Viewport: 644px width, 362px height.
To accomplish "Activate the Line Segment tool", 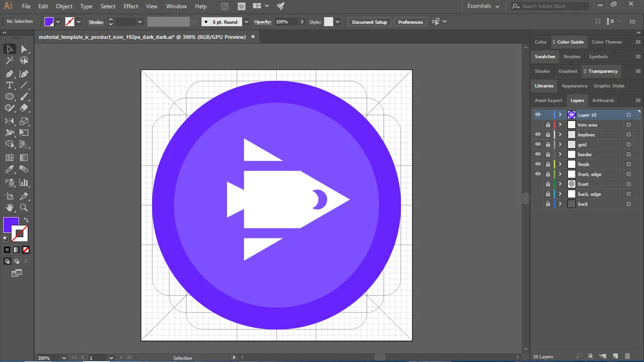I will tap(24, 85).
